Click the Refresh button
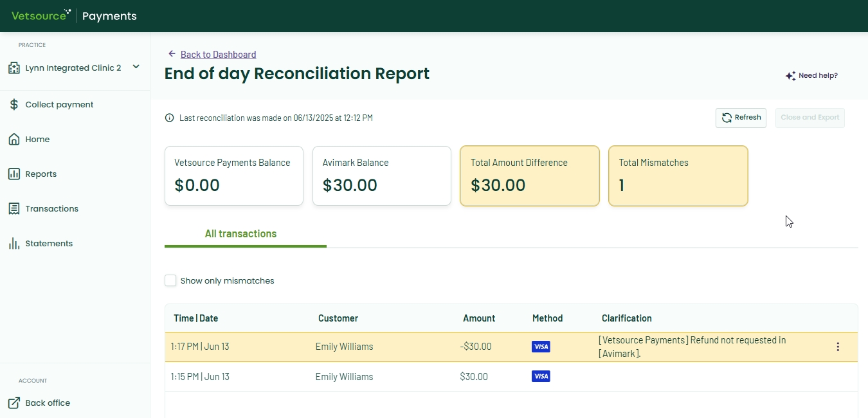 point(741,118)
